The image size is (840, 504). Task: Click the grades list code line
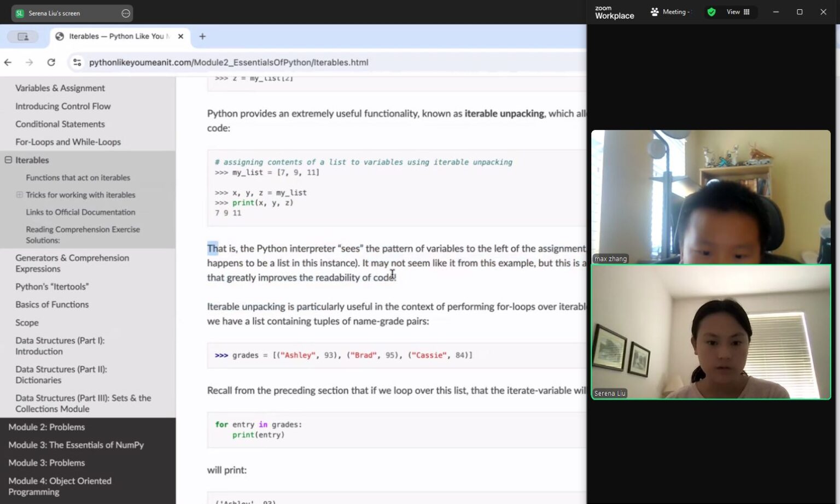pyautogui.click(x=343, y=355)
